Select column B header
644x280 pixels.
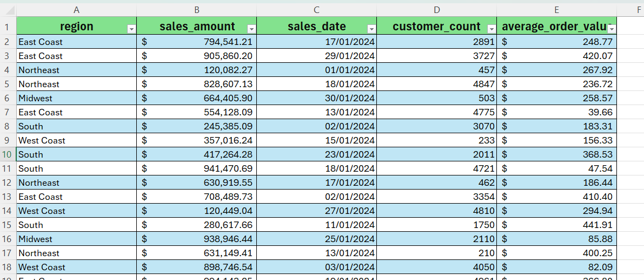click(x=196, y=10)
